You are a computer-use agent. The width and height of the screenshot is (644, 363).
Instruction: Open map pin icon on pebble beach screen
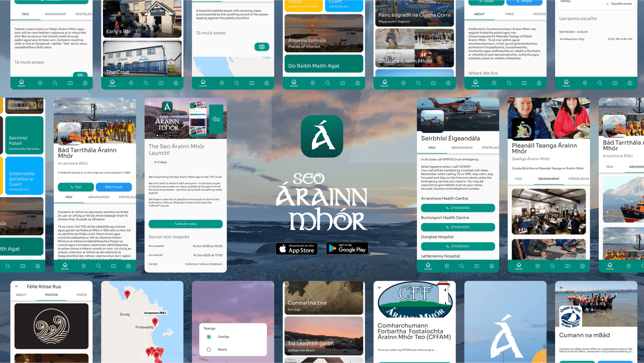click(x=222, y=83)
